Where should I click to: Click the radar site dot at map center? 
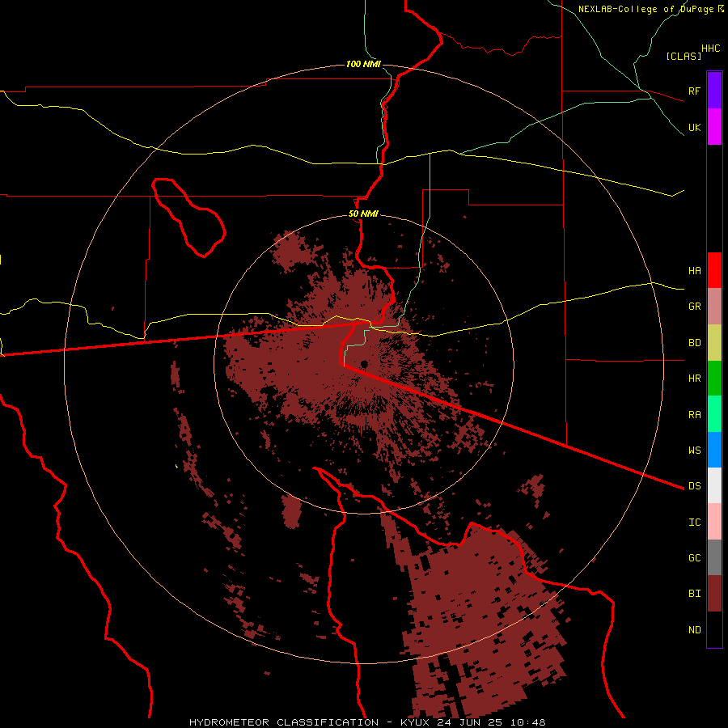coord(364,364)
